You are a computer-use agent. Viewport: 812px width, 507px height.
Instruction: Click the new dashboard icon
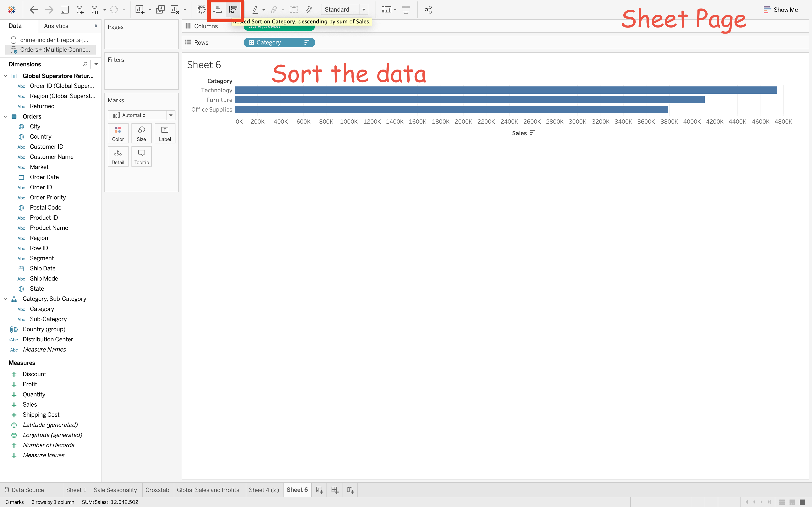pyautogui.click(x=334, y=490)
